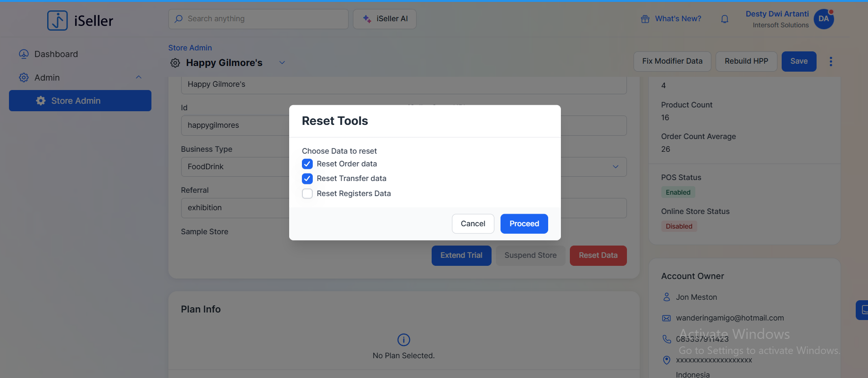Click the gear icon beside Happy Gilmore's
This screenshot has height=378, width=868.
(175, 63)
